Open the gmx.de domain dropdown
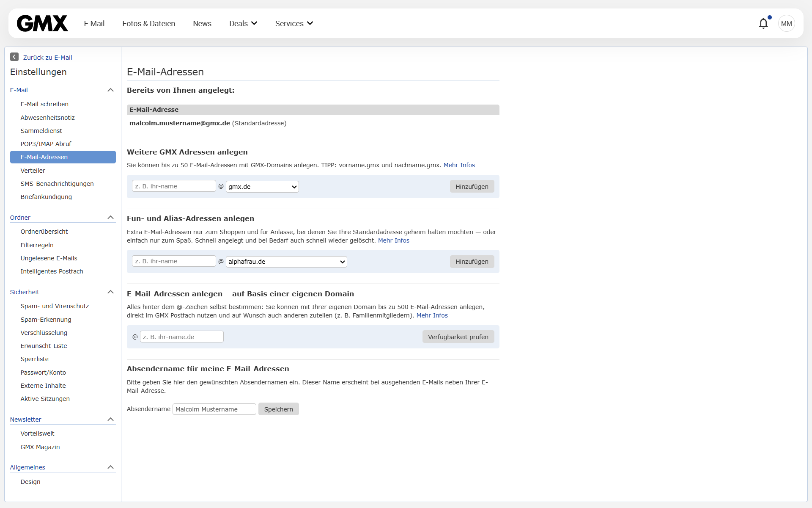The image size is (812, 508). click(x=262, y=186)
